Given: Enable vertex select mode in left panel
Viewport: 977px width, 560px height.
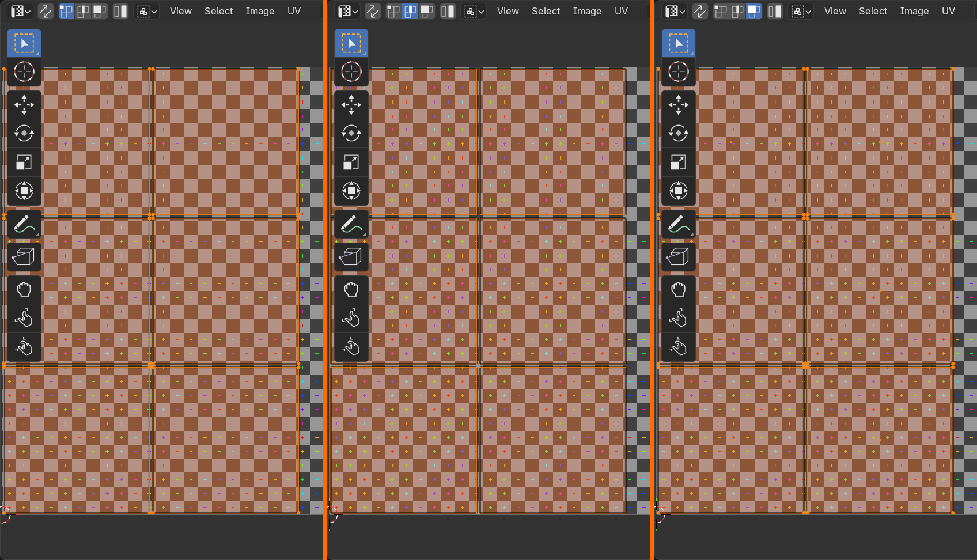Looking at the screenshot, I should [67, 11].
